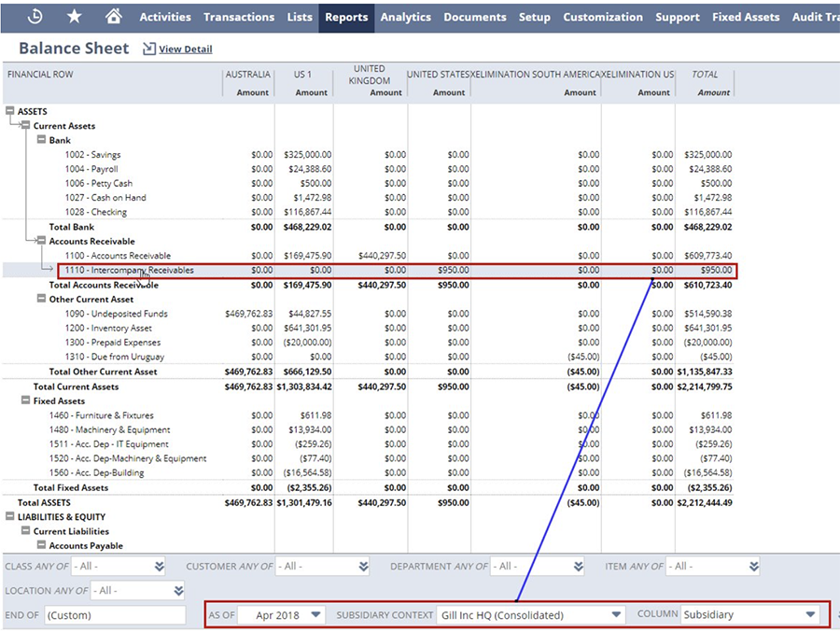Collapse the Fixed Assets group
The width and height of the screenshot is (840, 632).
click(26, 401)
